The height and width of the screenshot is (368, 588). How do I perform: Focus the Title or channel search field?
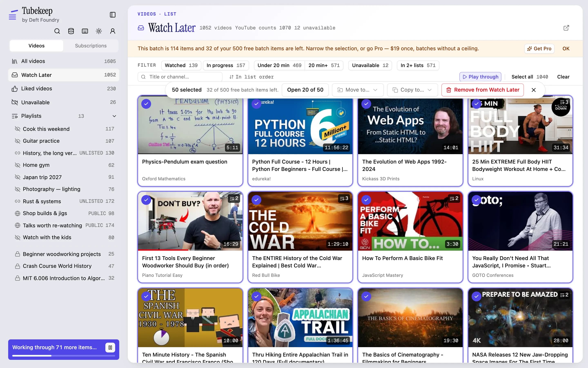click(180, 77)
